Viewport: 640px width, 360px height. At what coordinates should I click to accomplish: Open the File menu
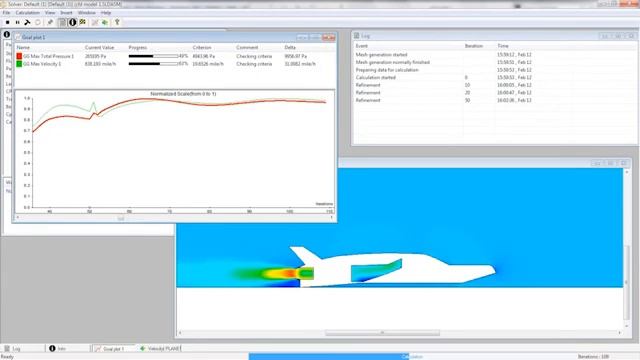point(6,13)
